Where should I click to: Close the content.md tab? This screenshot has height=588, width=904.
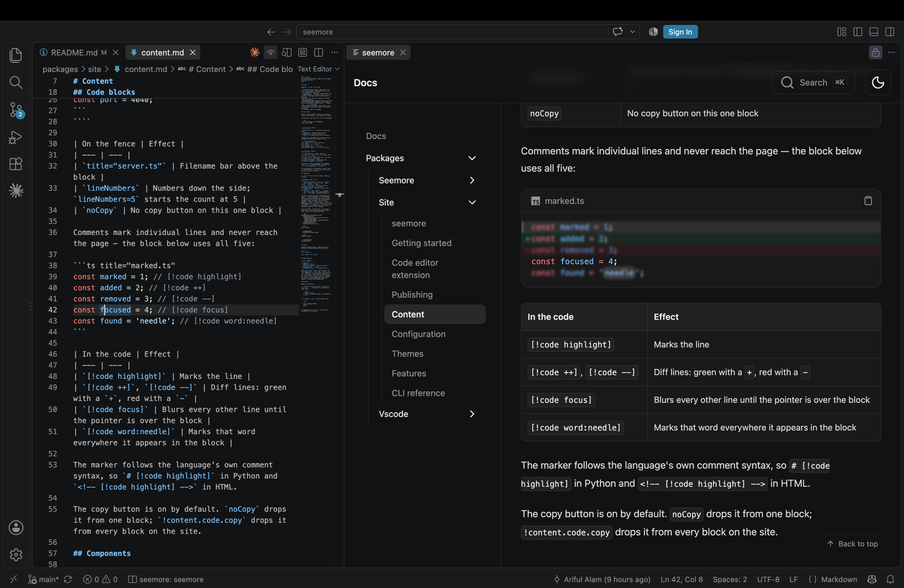click(x=193, y=52)
